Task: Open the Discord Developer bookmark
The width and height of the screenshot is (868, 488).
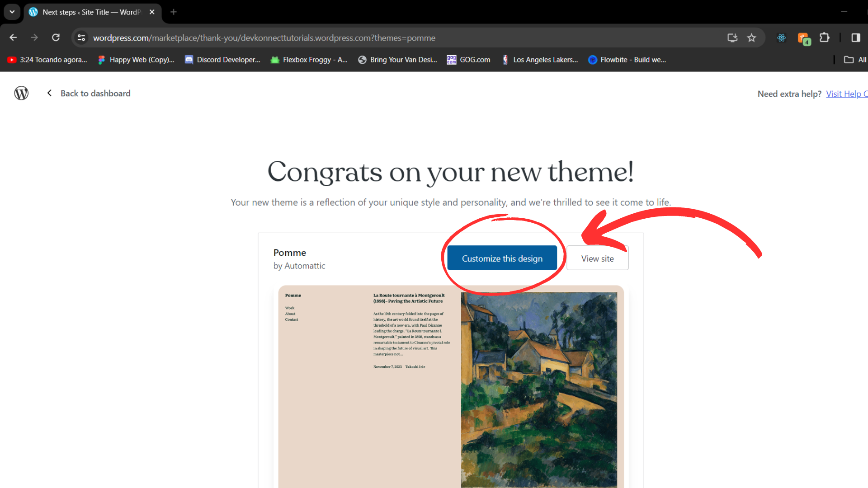Action: 223,60
